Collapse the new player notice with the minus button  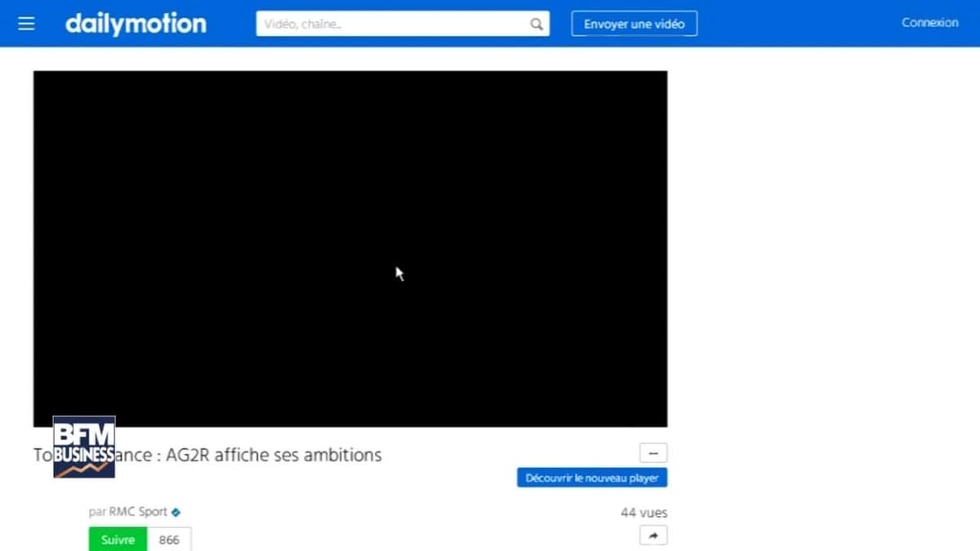point(652,453)
